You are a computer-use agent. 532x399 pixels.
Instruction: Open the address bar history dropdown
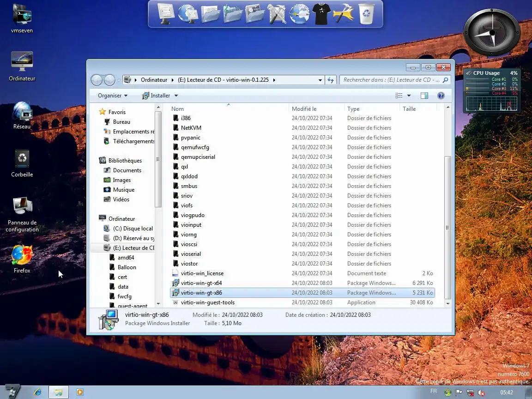pos(320,80)
